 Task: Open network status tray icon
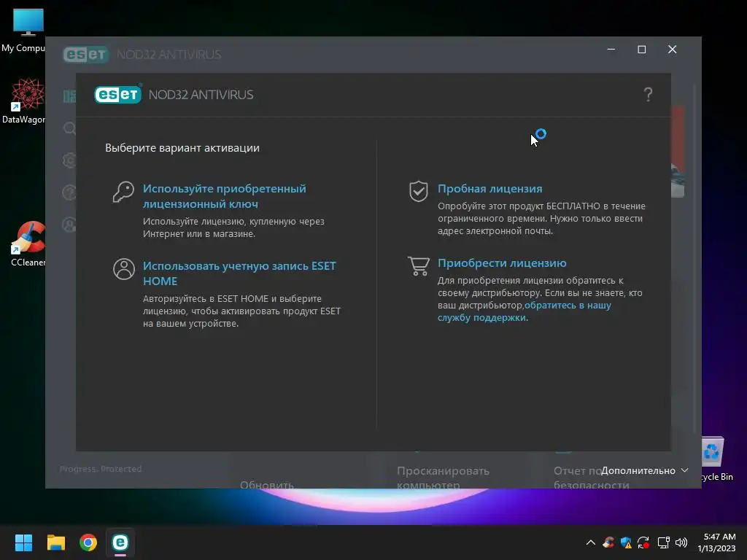[663, 542]
